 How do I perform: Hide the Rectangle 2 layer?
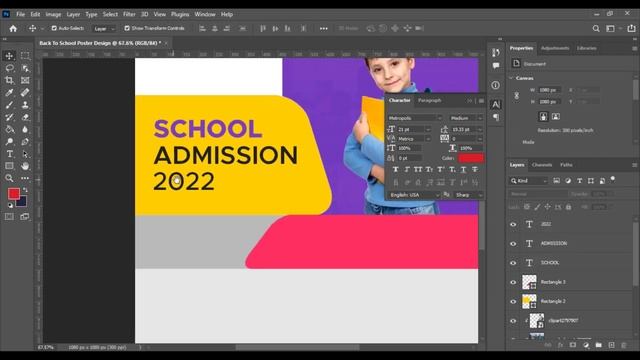coord(513,302)
